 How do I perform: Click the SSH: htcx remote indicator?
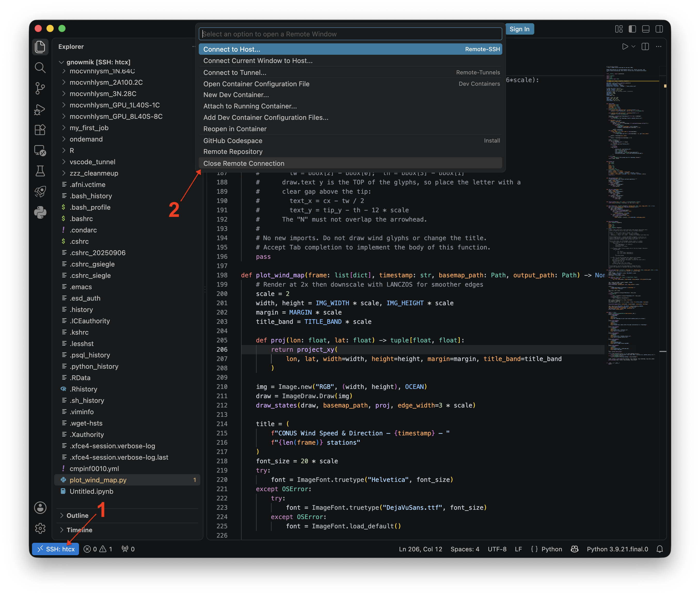56,549
